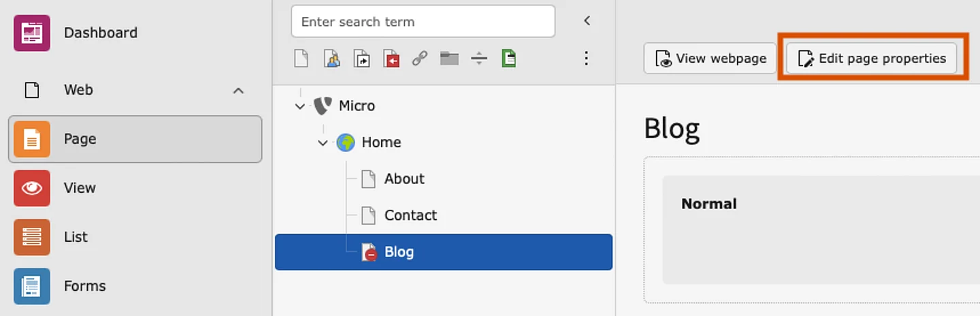980x316 pixels.
Task: Select the external link page icon
Action: 420,59
